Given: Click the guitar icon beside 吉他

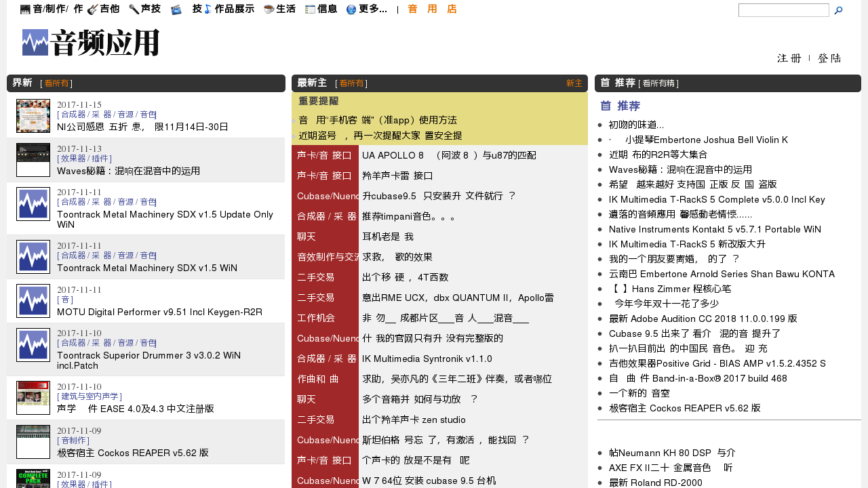Looking at the screenshot, I should (x=92, y=9).
